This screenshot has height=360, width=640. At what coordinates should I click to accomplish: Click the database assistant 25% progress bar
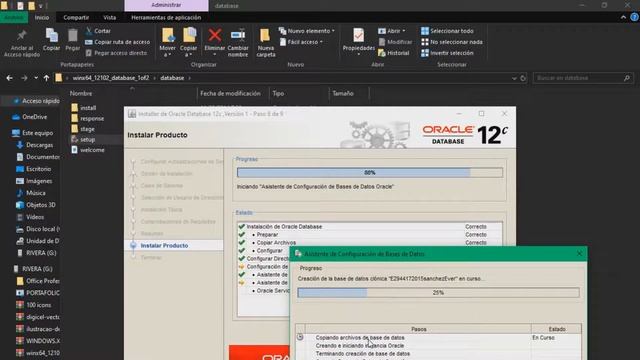point(438,293)
